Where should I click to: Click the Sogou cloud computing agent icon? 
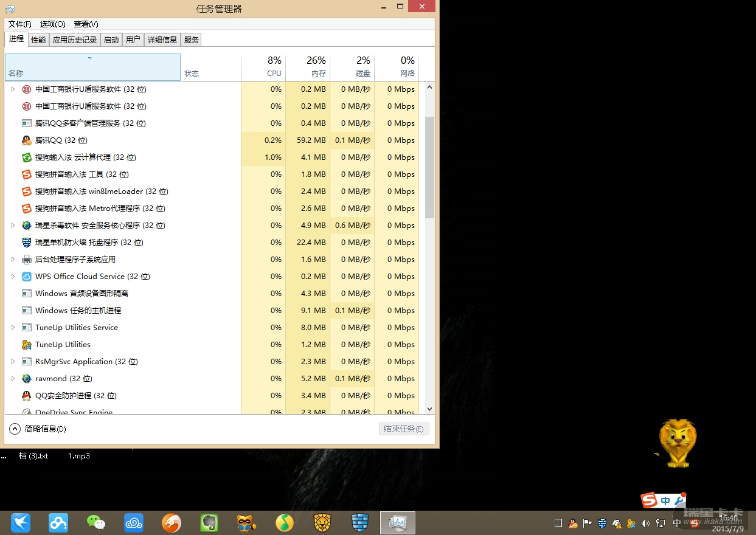[26, 157]
